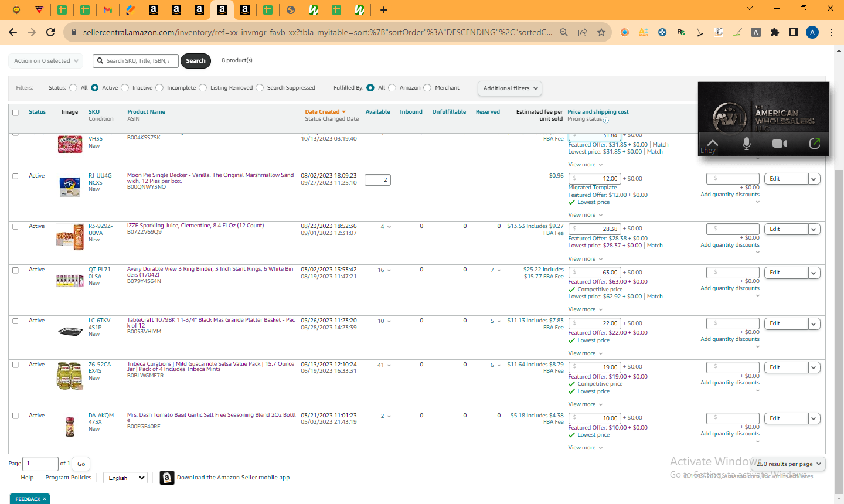Click the Edit button for the IZZE listing
Screen dimensions: 844x504
click(x=786, y=229)
